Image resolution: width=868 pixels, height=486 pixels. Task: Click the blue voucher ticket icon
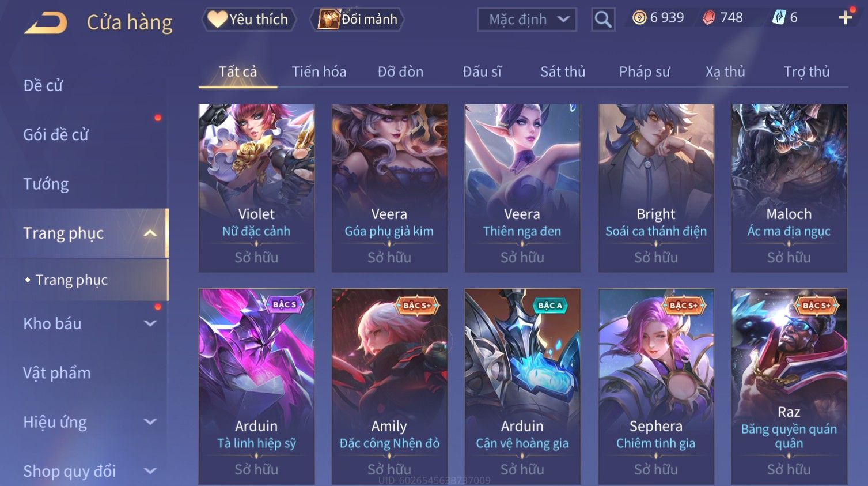(x=779, y=18)
